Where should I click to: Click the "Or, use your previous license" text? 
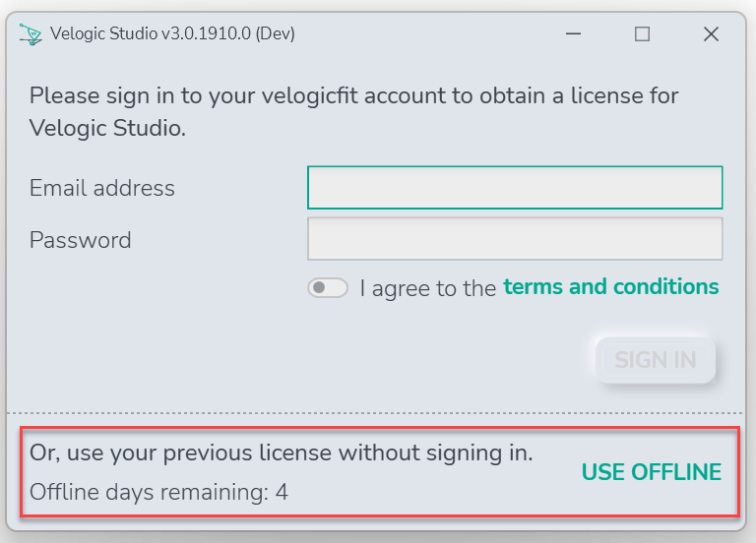tap(282, 452)
